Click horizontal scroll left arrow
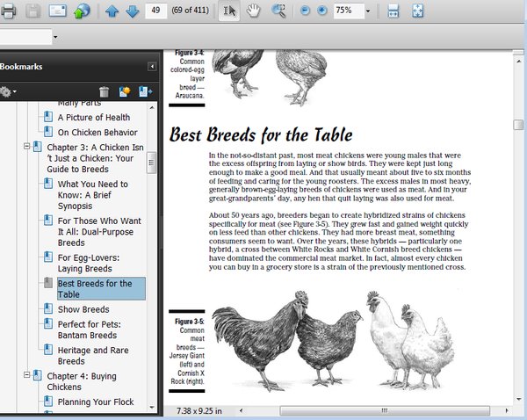This screenshot has width=527, height=420. tap(241, 410)
